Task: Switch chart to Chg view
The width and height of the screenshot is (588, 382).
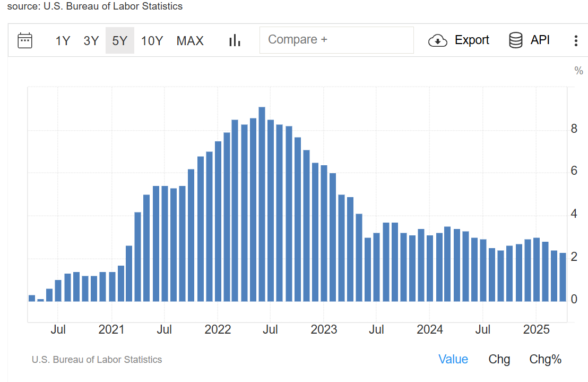Action: [x=499, y=359]
